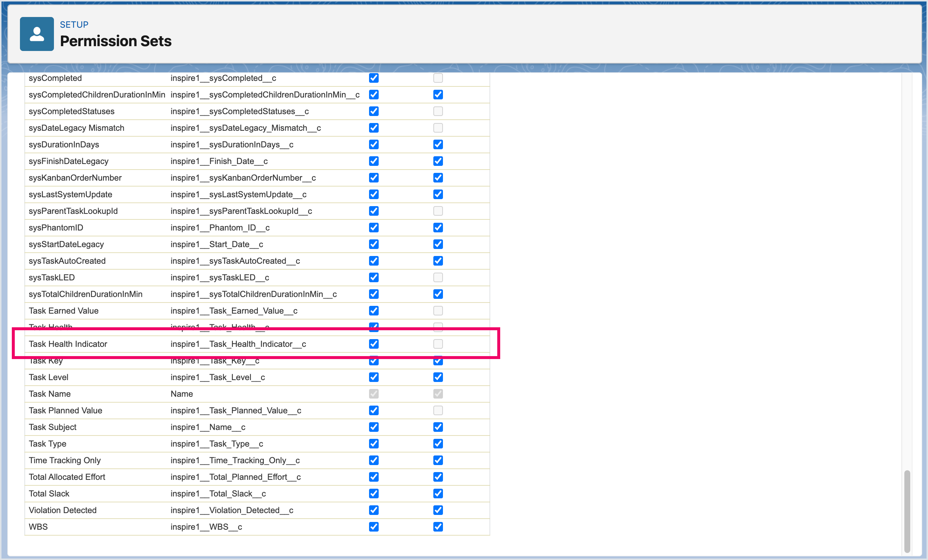Uncheck edit access for sysDurationInDays
Viewport: 928px width, 560px height.
438,144
